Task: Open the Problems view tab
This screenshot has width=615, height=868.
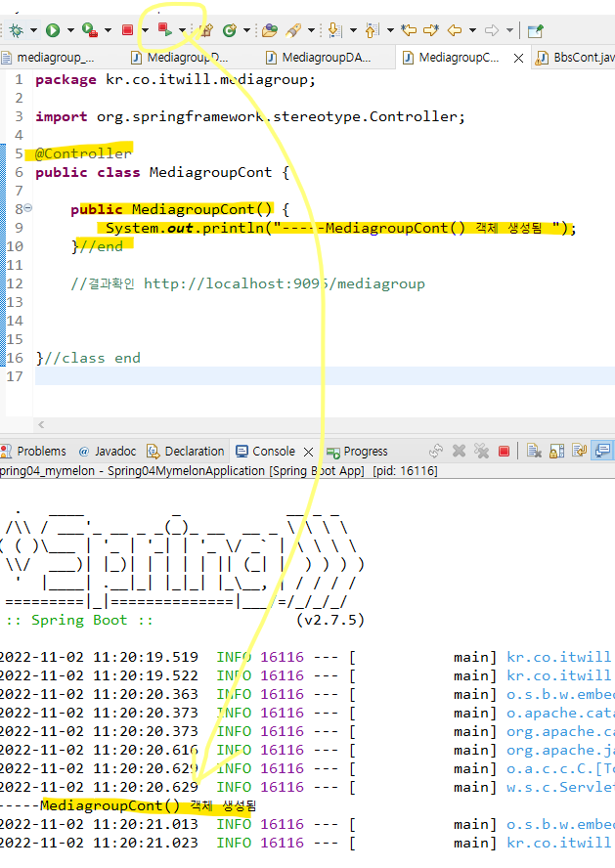Action: (x=34, y=452)
